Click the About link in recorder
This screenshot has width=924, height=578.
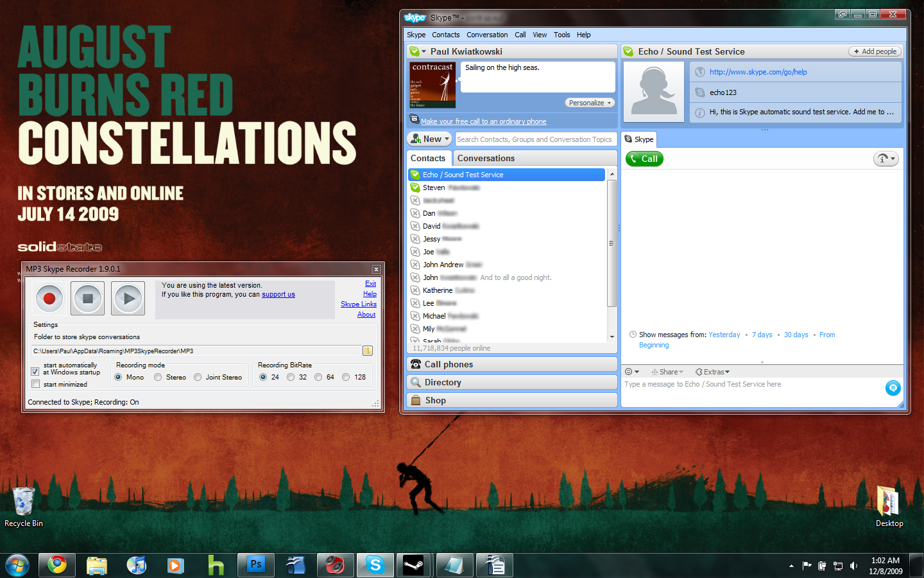pyautogui.click(x=366, y=314)
